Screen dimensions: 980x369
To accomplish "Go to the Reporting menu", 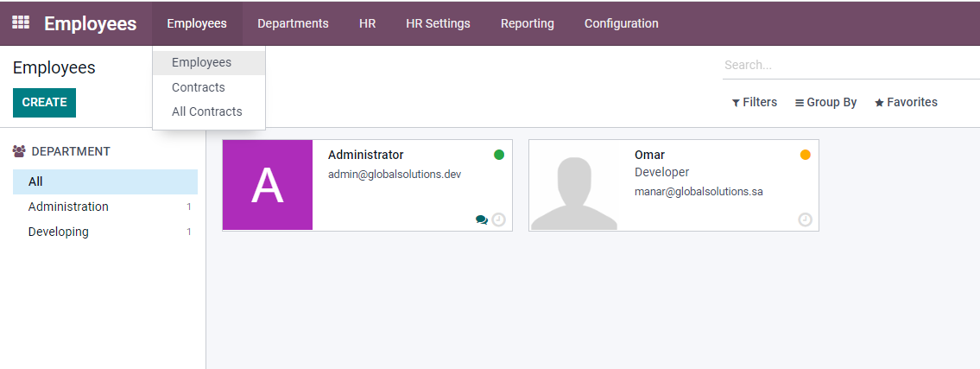I will point(527,23).
